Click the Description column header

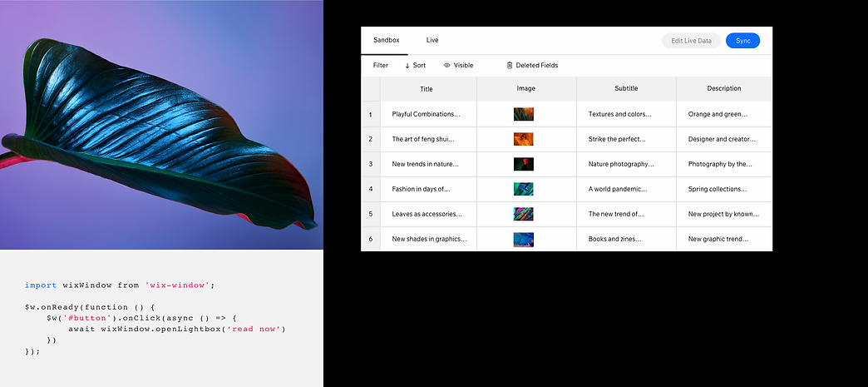pyautogui.click(x=723, y=89)
